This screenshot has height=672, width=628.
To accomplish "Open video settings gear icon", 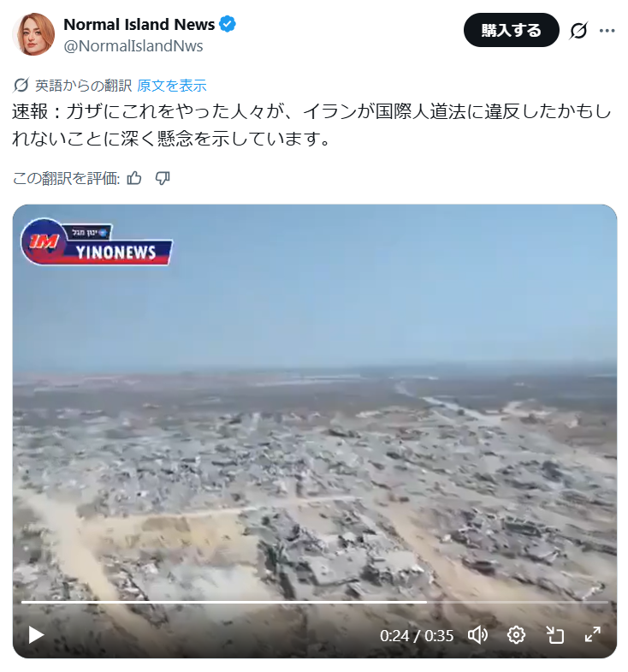I will point(516,634).
